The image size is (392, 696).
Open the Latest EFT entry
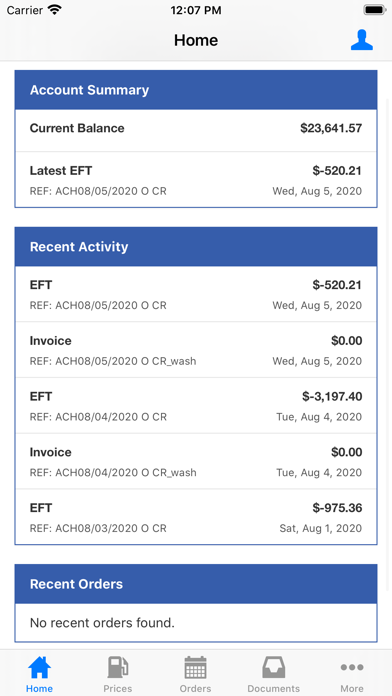tap(196, 180)
